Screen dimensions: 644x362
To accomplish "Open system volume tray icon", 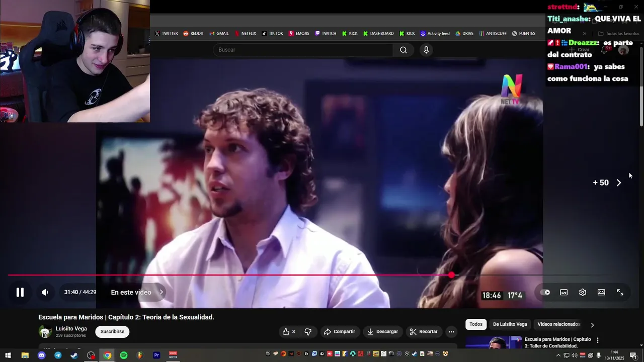I will [574, 355].
